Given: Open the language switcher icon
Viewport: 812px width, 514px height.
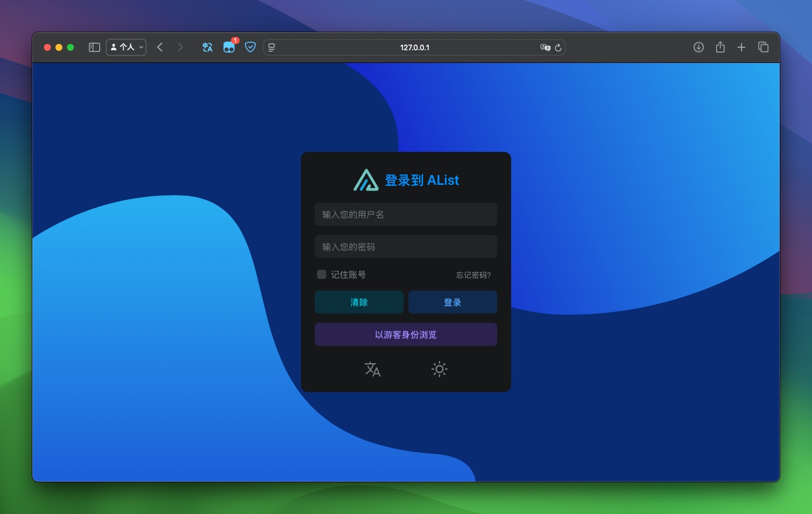Looking at the screenshot, I should pos(373,369).
